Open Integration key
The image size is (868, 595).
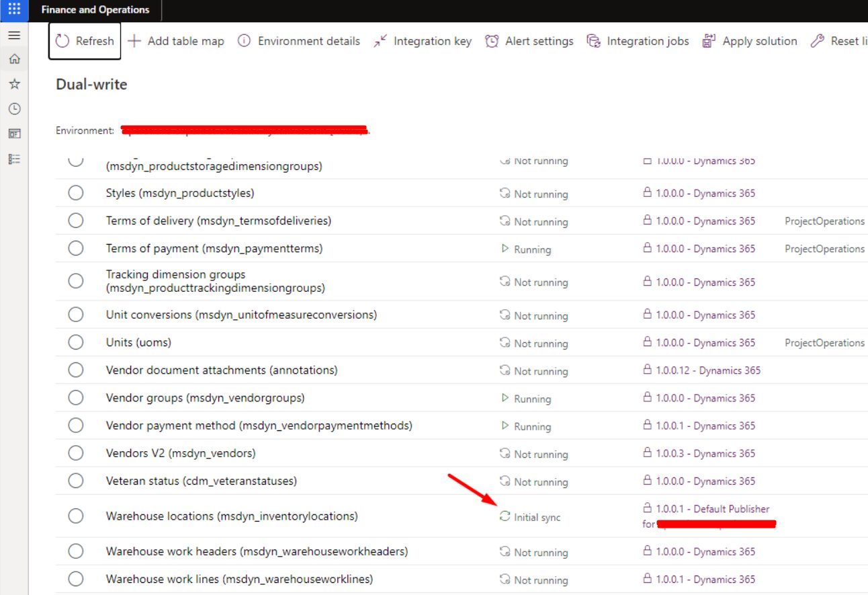pyautogui.click(x=423, y=41)
